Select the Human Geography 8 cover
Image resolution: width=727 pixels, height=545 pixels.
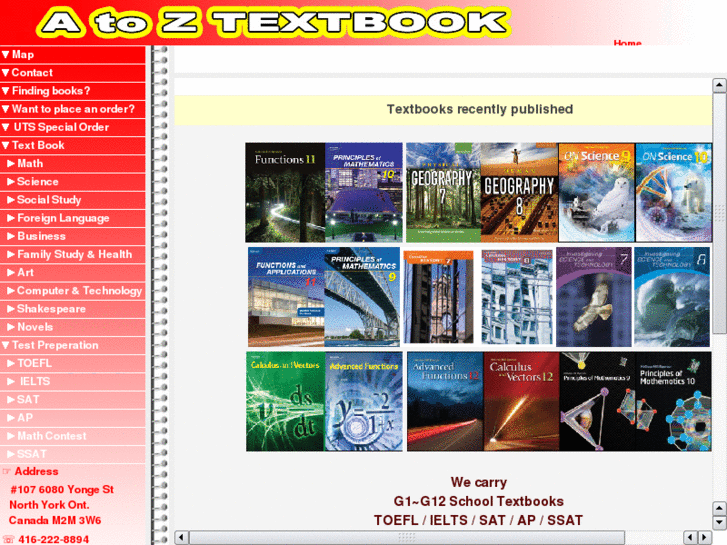[519, 192]
